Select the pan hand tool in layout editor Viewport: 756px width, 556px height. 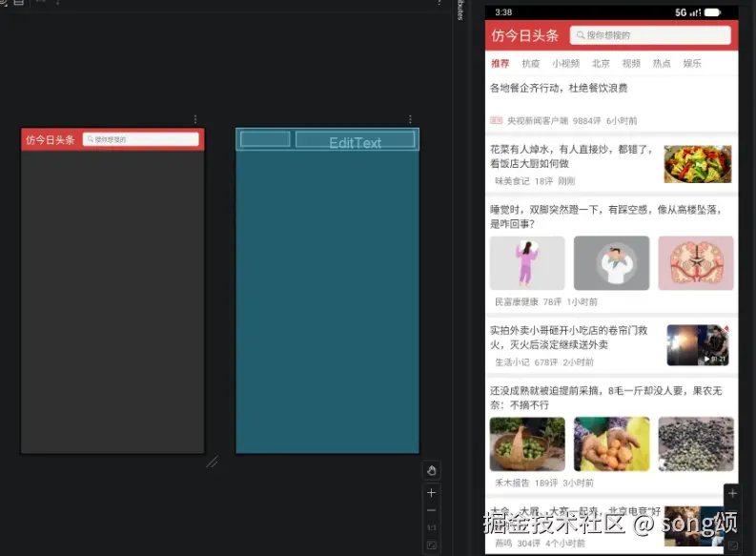pyautogui.click(x=432, y=470)
